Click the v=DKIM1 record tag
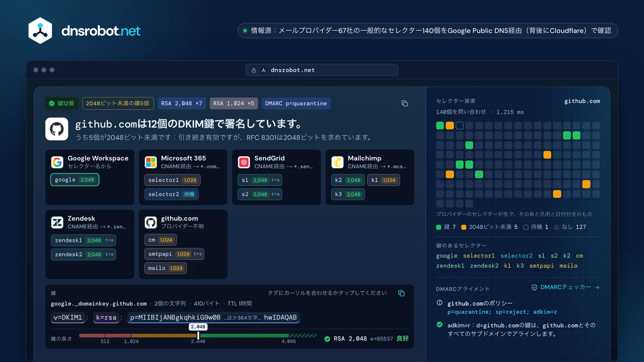This screenshot has width=644, height=362. (x=68, y=317)
